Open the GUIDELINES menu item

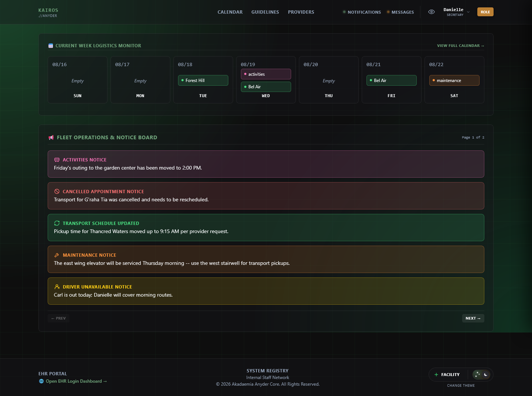265,12
